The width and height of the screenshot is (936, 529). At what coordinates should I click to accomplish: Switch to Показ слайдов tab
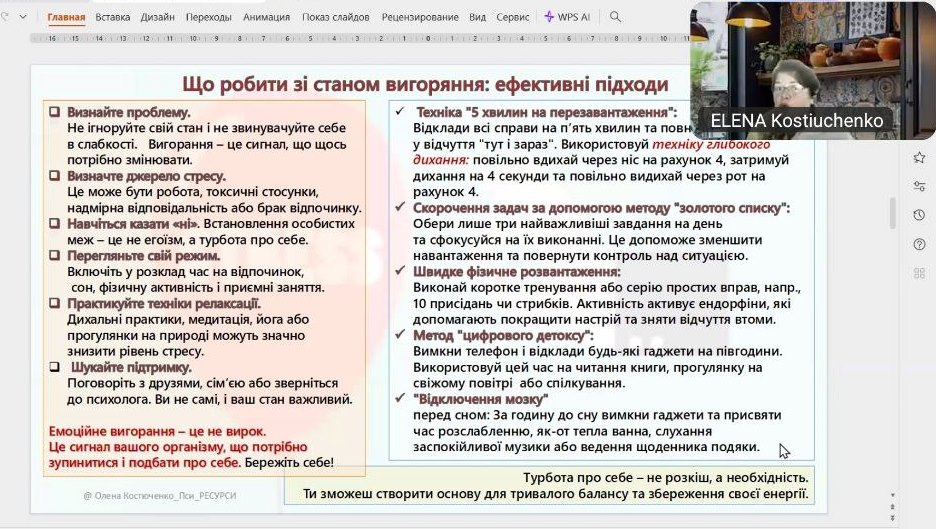click(336, 17)
